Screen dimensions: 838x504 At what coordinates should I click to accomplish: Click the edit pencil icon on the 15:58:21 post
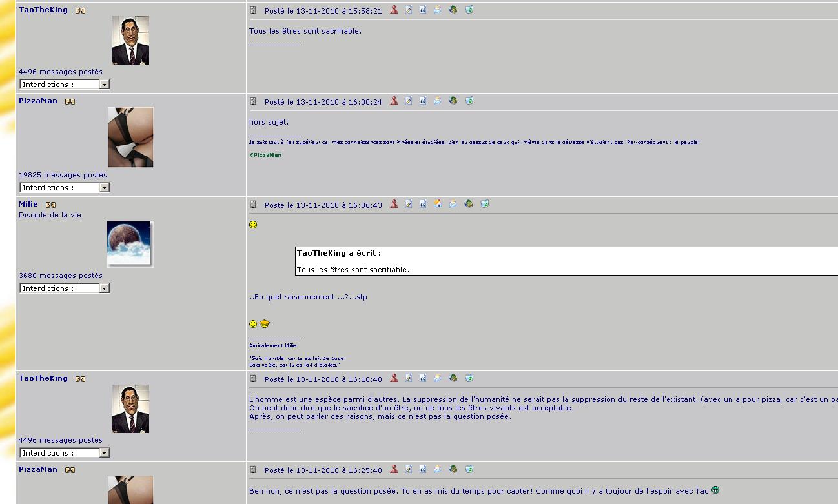(x=409, y=10)
